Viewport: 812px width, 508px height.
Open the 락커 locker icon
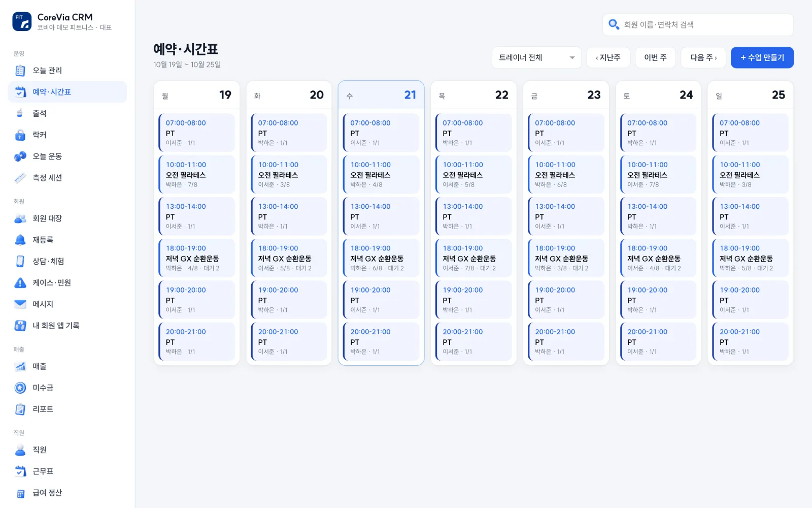pyautogui.click(x=20, y=135)
